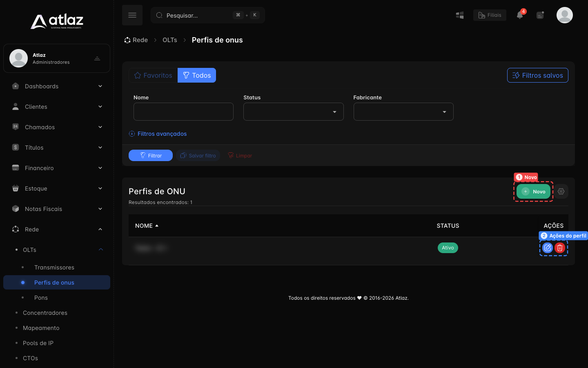The image size is (588, 368).
Task: Click the edit profile pencil icon
Action: tap(548, 248)
